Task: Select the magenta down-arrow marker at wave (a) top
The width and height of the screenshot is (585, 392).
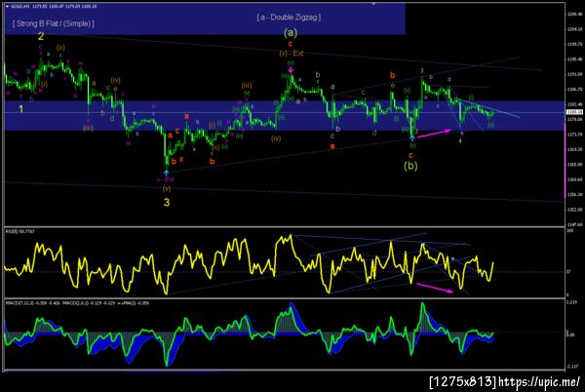Action: point(291,69)
